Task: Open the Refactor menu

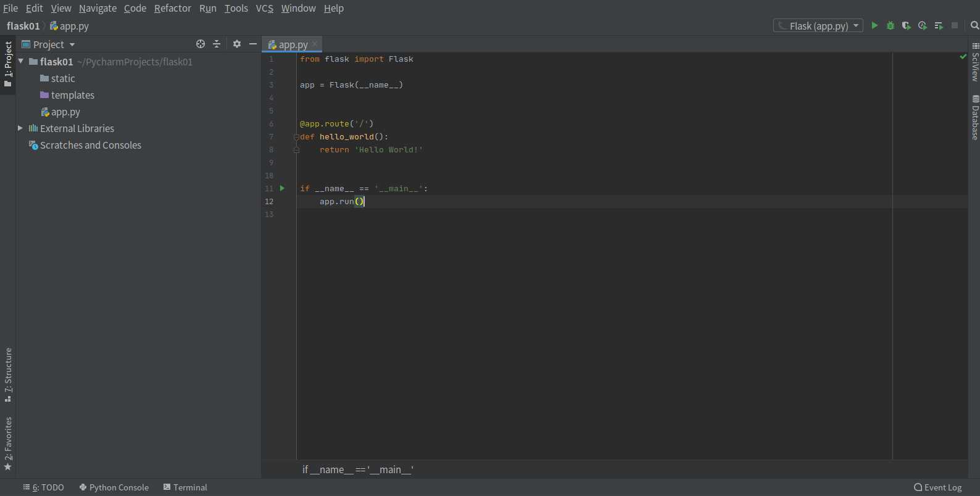Action: coord(173,8)
